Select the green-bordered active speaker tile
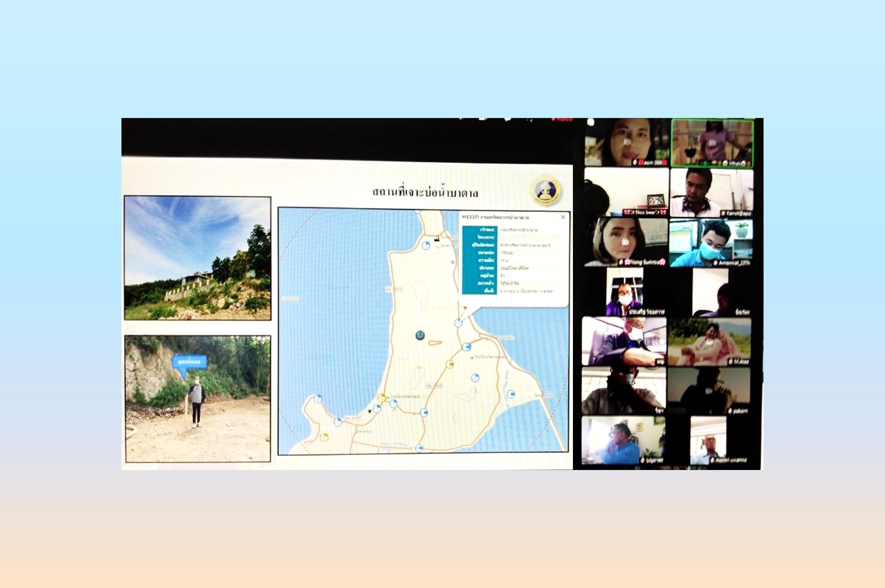Screen dimensions: 885x588 712,143
